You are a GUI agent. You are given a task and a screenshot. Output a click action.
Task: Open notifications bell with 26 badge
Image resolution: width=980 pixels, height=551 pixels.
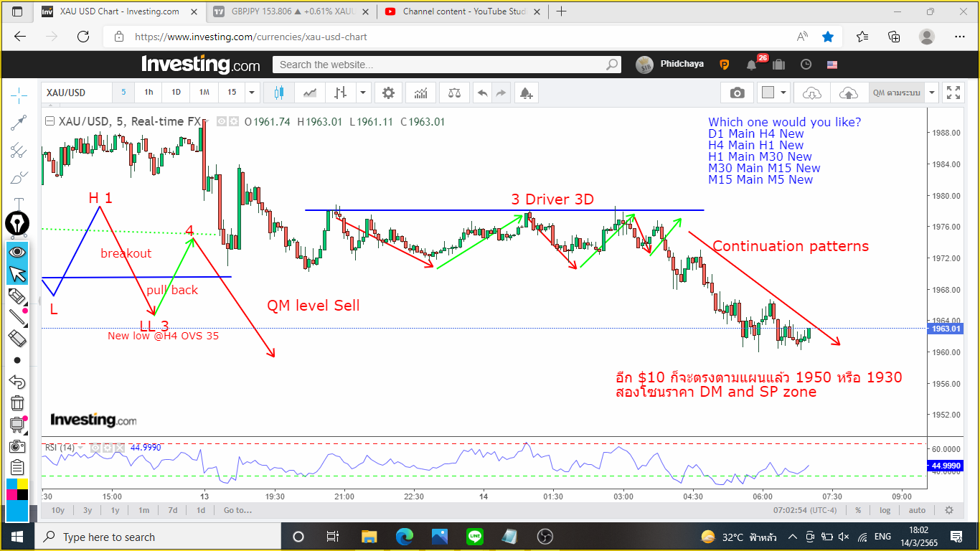click(752, 65)
